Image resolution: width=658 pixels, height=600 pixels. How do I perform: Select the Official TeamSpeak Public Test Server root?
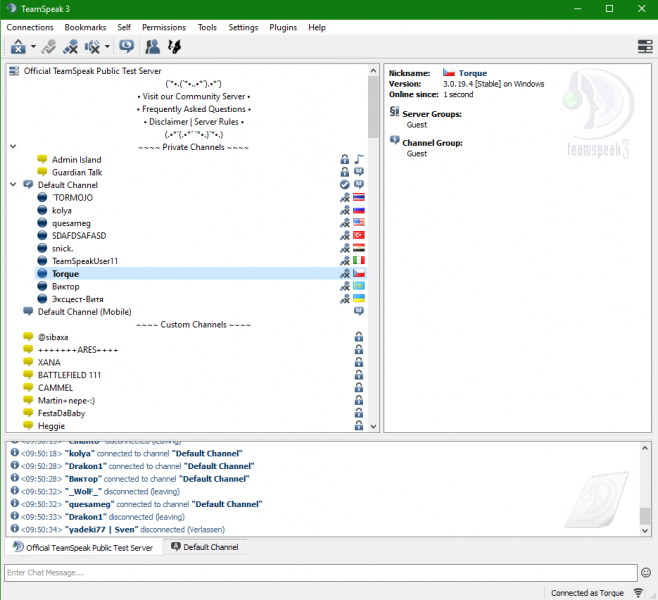tap(92, 71)
